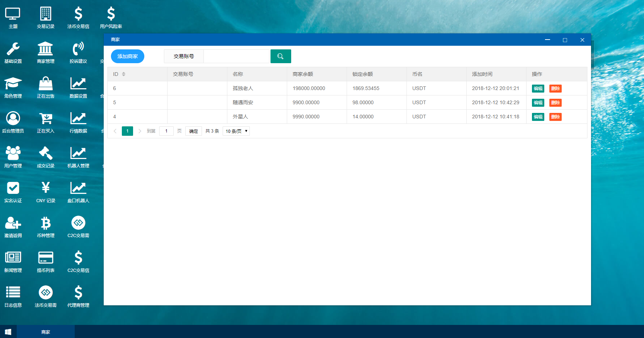
Task: Click the Windows start button
Action: point(8,332)
